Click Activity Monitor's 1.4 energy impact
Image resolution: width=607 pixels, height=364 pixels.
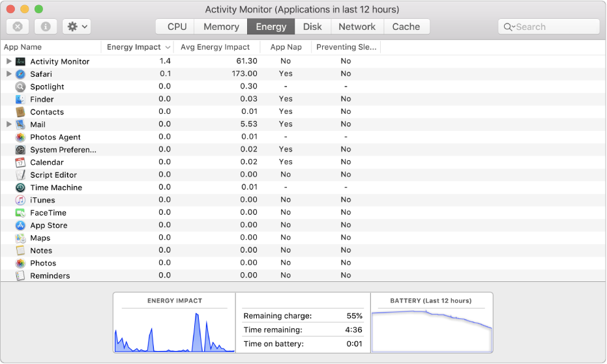[165, 61]
